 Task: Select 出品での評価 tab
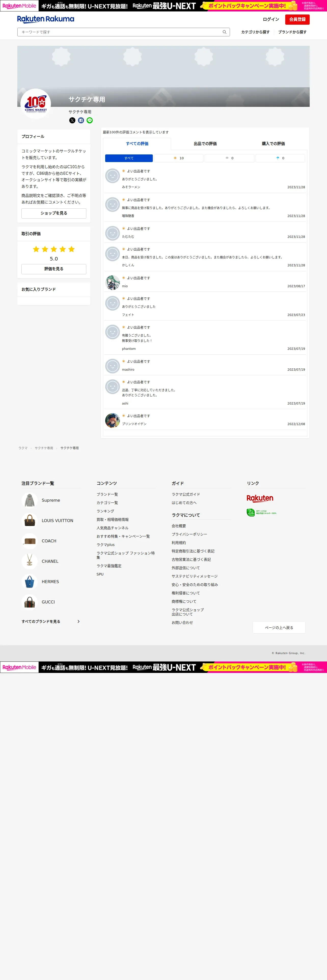(x=205, y=144)
